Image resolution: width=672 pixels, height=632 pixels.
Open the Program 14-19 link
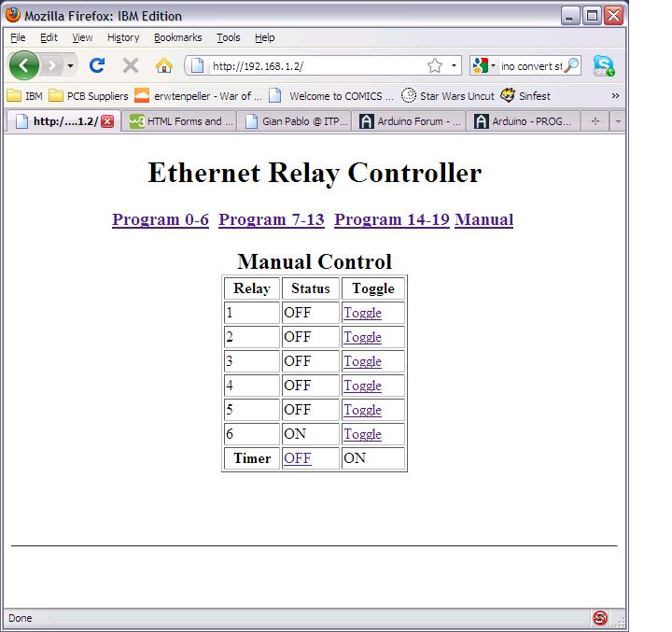(392, 219)
